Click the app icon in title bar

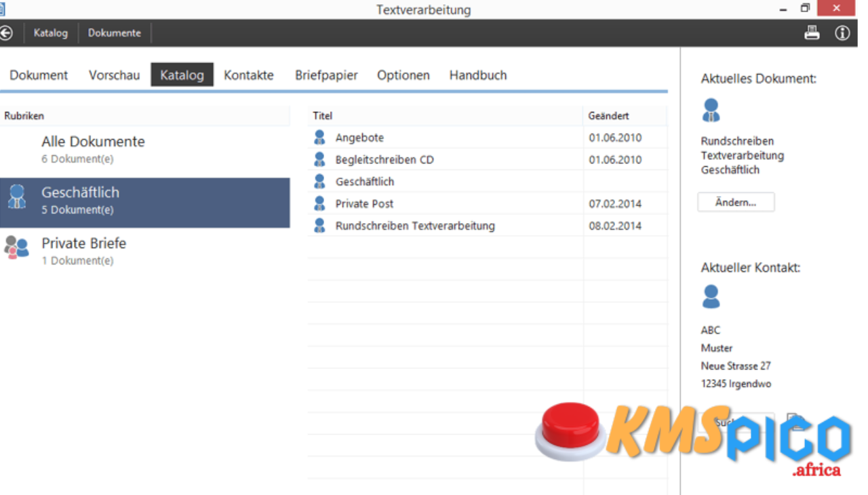click(2, 9)
